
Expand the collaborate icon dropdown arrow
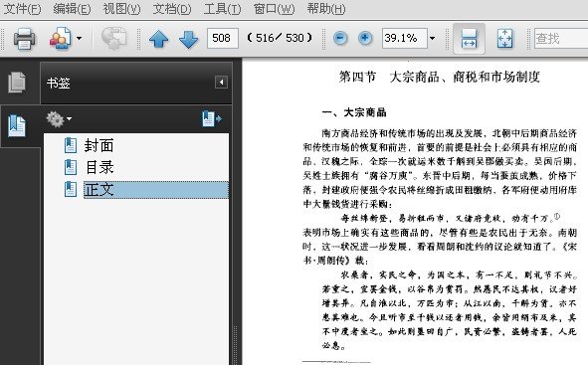pos(80,38)
